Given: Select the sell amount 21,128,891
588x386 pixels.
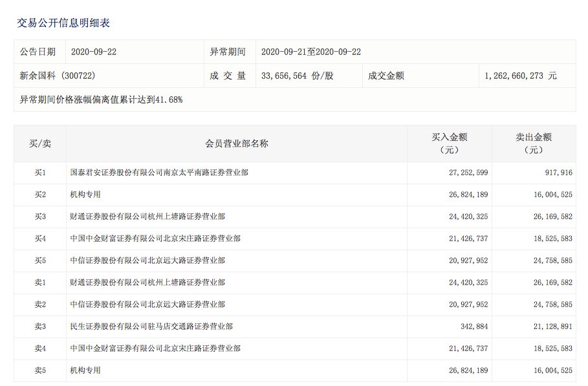Looking at the screenshot, I should tap(553, 327).
